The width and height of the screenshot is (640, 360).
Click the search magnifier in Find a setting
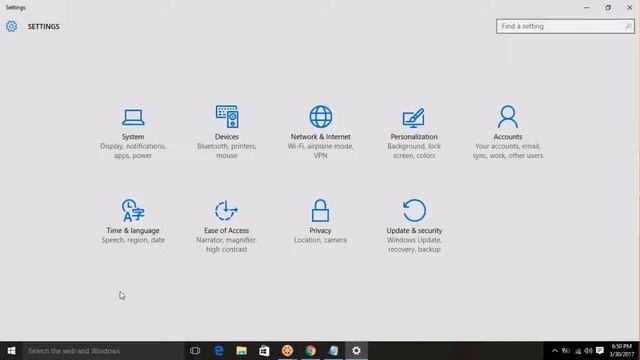coord(628,27)
